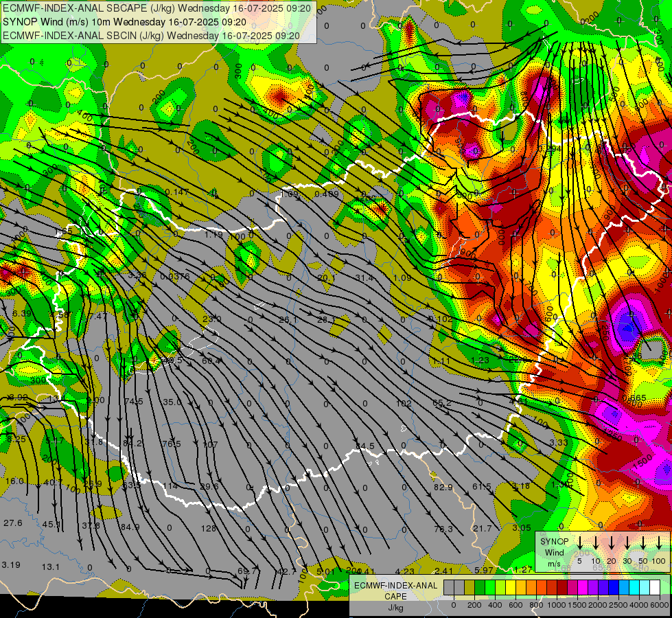Click the m/s unit in wind legend
The width and height of the screenshot is (672, 618).
tap(554, 564)
